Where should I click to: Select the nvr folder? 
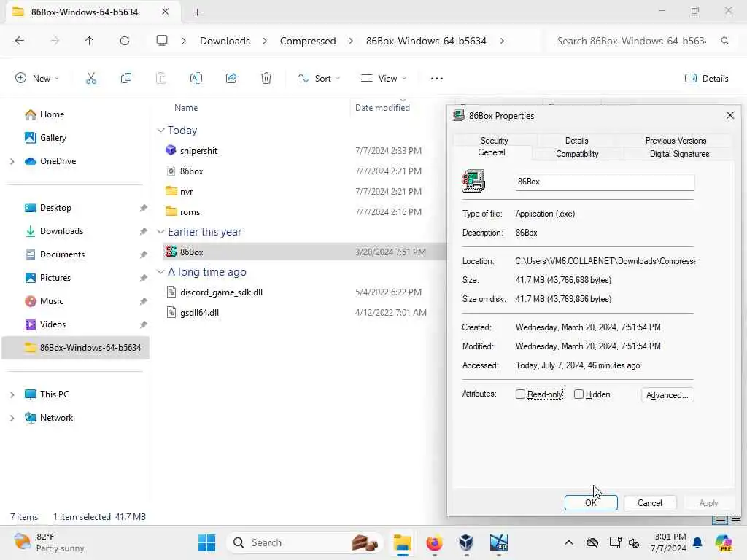pyautogui.click(x=186, y=192)
